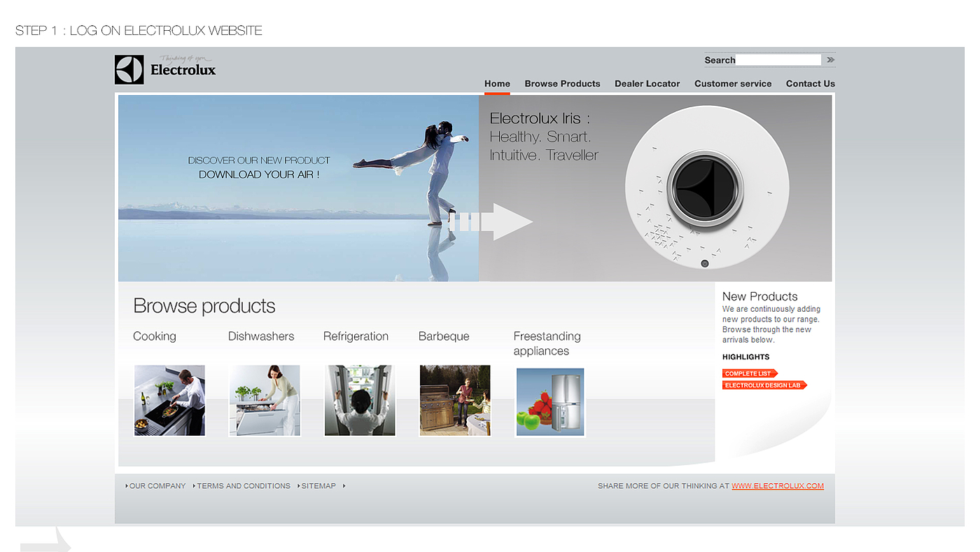Select the Dishwashers product thumbnail
The width and height of the screenshot is (980, 552).
(265, 401)
